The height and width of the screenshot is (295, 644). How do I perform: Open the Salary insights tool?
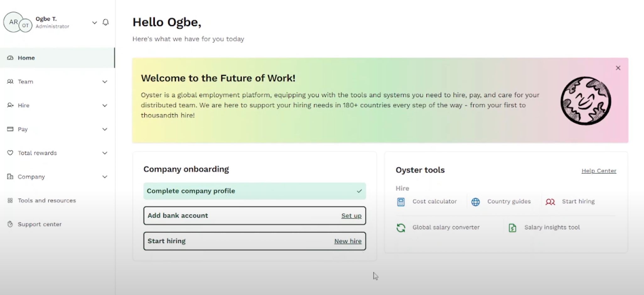[512, 227]
